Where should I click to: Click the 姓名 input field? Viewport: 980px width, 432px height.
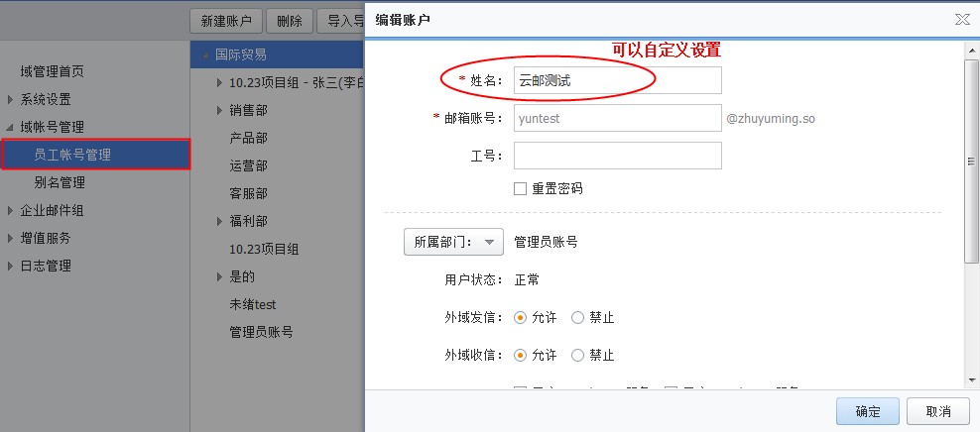617,81
